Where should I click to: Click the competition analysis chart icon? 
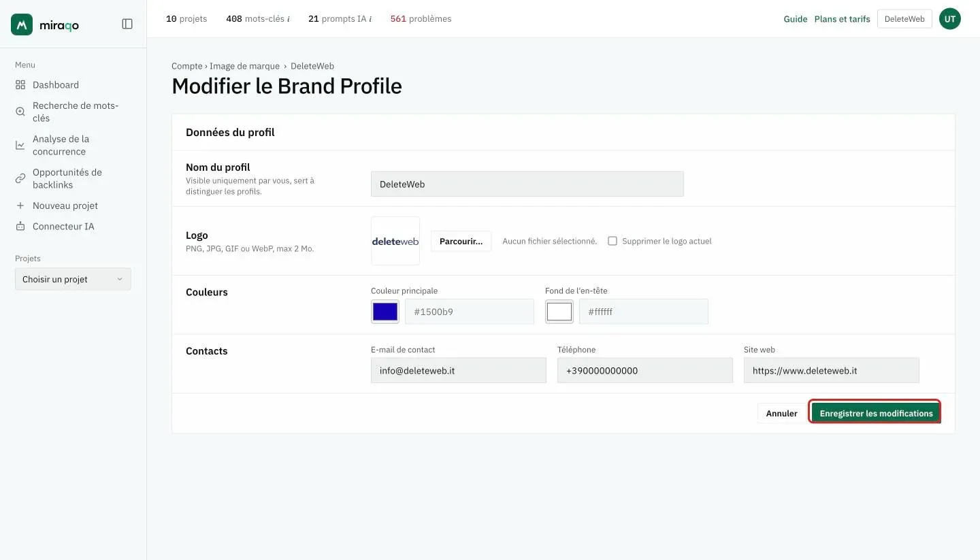20,145
